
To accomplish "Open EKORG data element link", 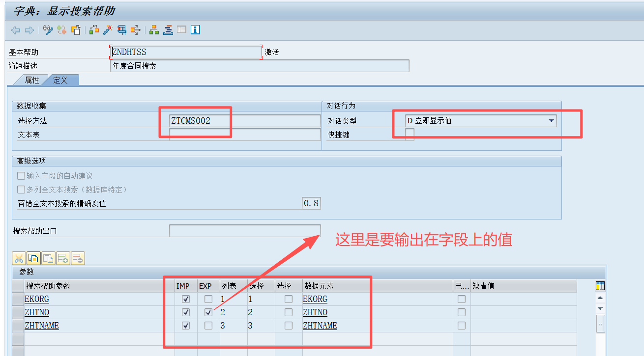I will (315, 299).
